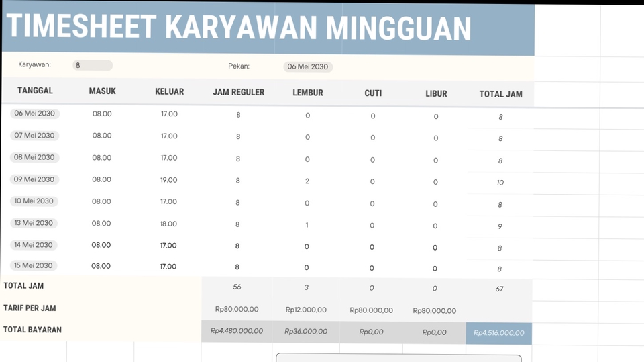The height and width of the screenshot is (362, 644).
Task: Click the regular hours total cell 56
Action: (x=237, y=287)
